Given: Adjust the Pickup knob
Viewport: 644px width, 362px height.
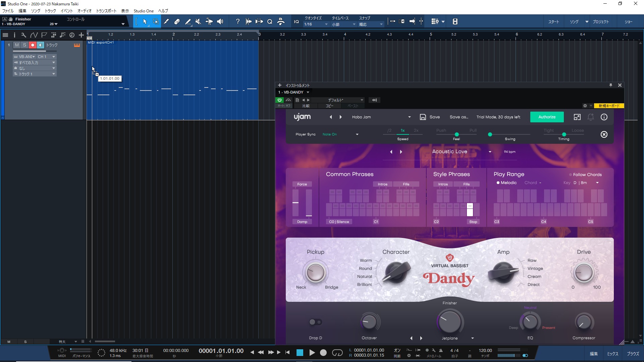Looking at the screenshot, I should [316, 273].
